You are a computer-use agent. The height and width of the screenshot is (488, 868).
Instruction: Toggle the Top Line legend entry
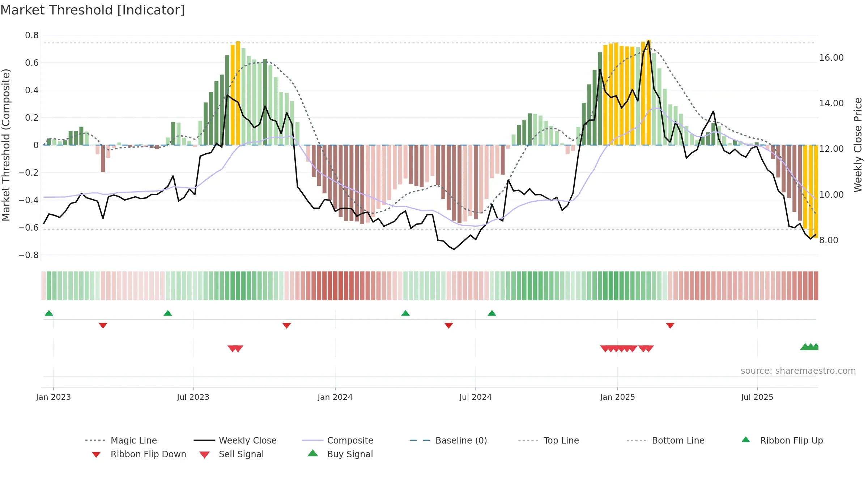coord(548,440)
